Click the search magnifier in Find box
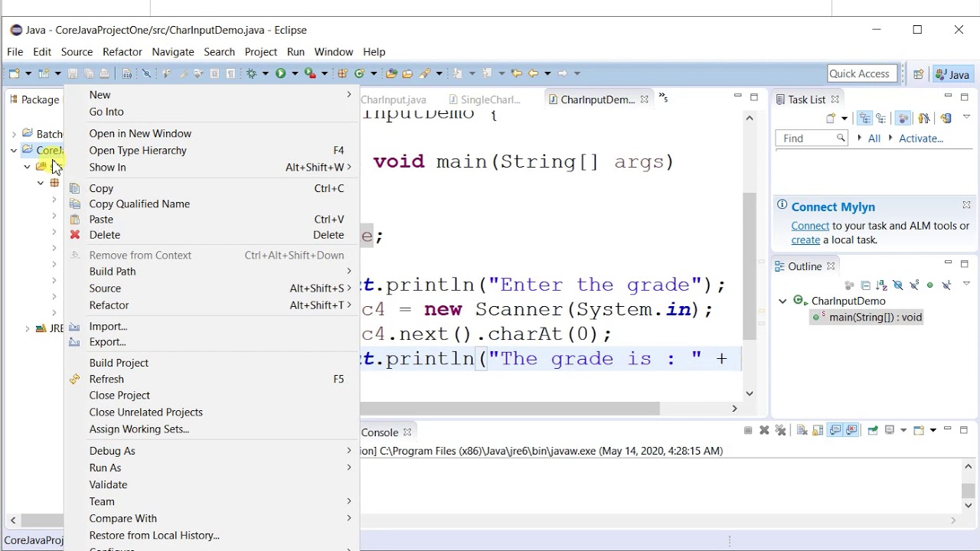The image size is (980, 551). click(x=841, y=139)
